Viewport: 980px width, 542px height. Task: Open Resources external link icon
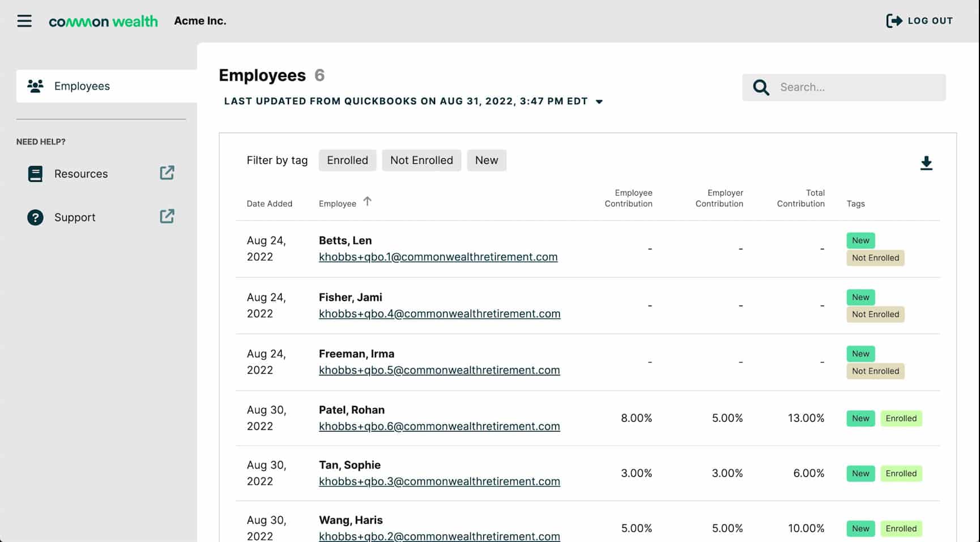click(x=167, y=172)
